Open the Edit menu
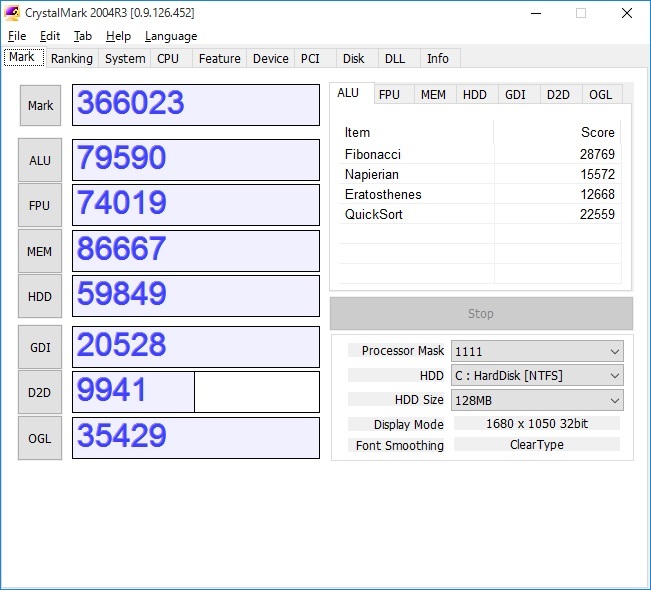 [50, 36]
